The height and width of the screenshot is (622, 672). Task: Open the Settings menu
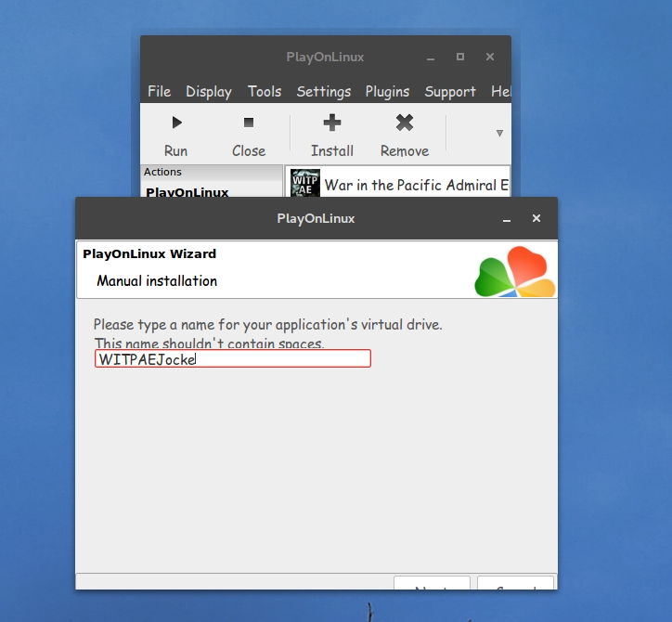pos(324,91)
